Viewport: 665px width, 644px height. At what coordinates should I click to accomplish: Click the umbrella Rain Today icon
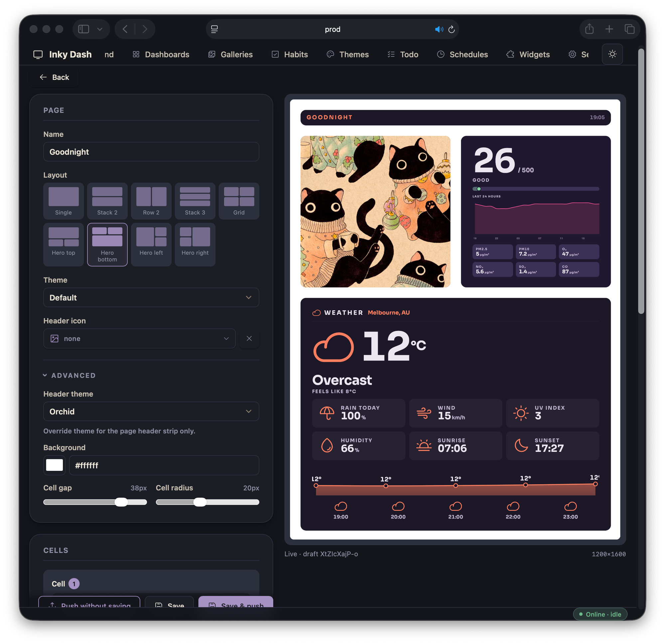(327, 413)
